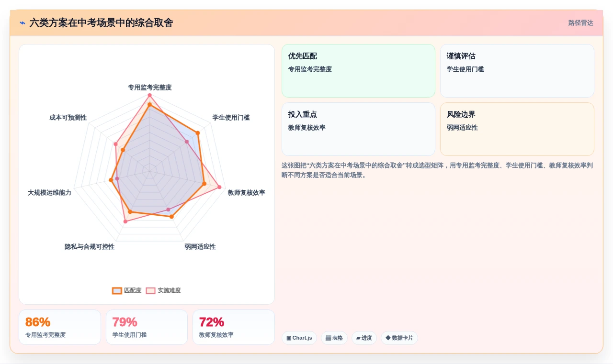The width and height of the screenshot is (613, 364).
Task: Select the 79% 学生使用门槛 stat card
Action: [x=147, y=327]
